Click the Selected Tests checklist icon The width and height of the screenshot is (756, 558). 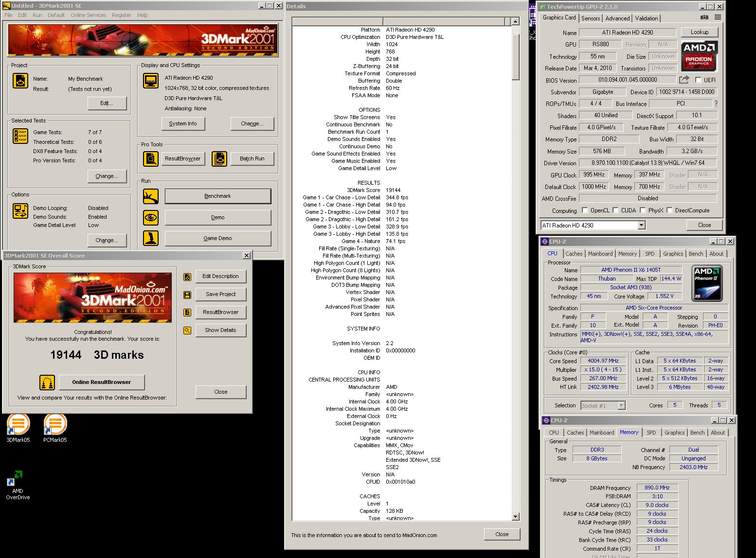pos(20,136)
